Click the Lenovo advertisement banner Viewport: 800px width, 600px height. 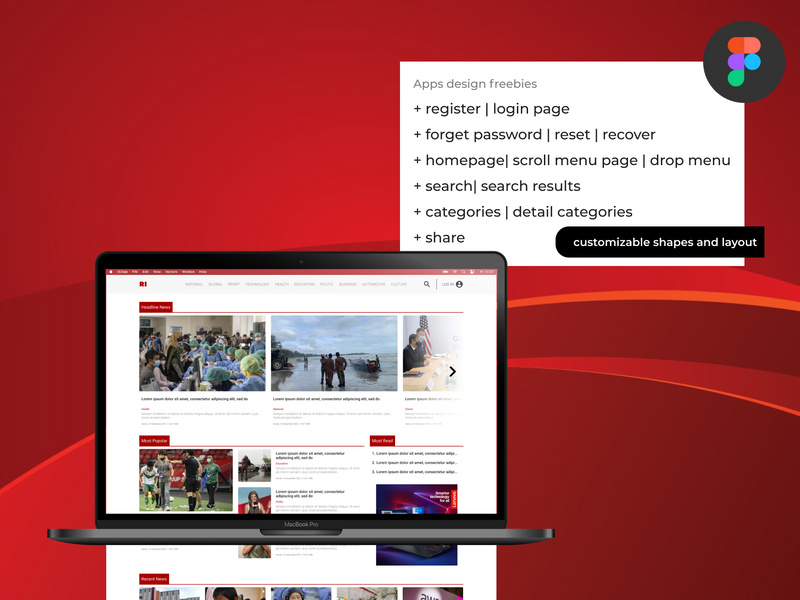pos(416,498)
